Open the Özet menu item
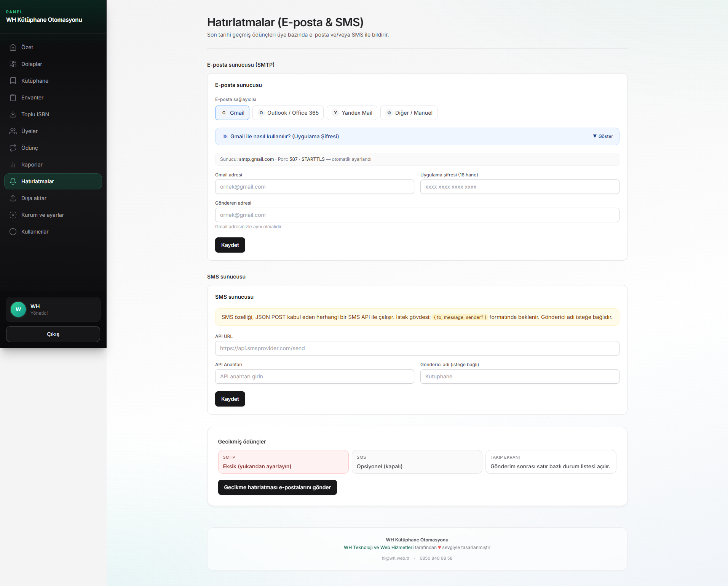 [x=53, y=47]
